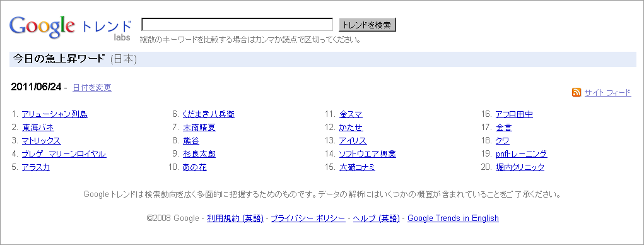Open trend 4 ブレゲ マリーンロイヤル
644x245 pixels.
64,154
